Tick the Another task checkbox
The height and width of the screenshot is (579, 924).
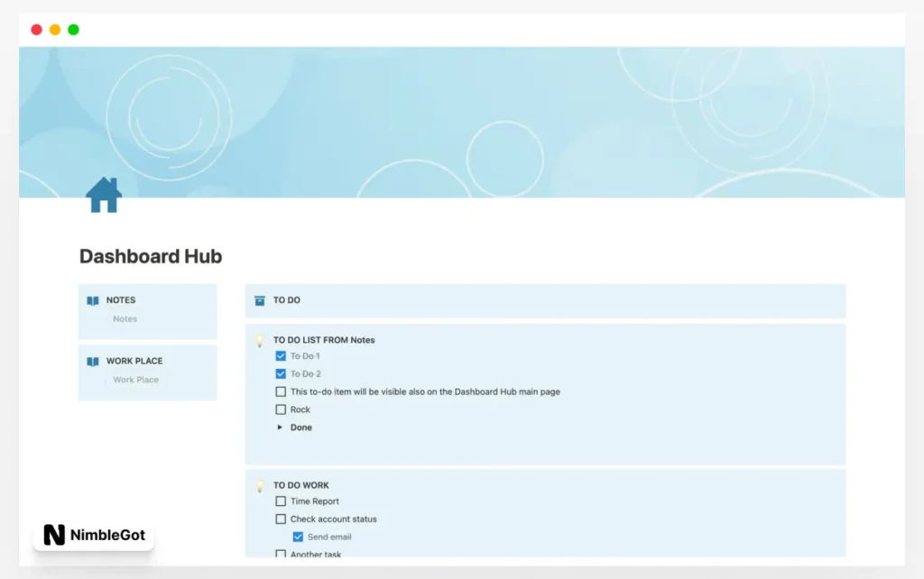(281, 554)
